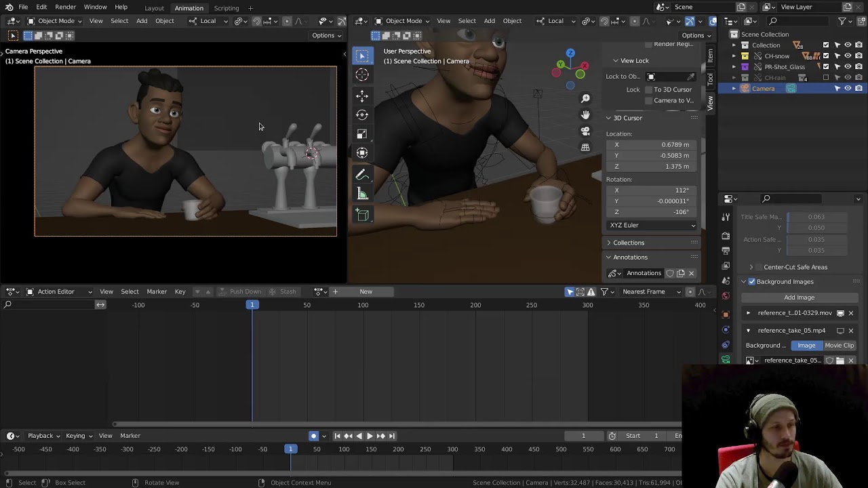Open the timeline Keying popover
The width and height of the screenshot is (868, 488).
point(79,436)
